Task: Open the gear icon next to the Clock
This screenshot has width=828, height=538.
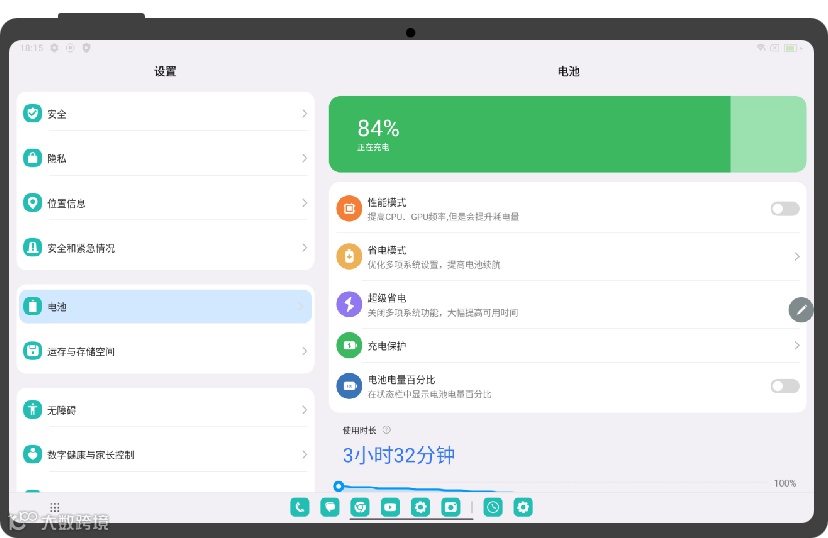Action: (523, 507)
